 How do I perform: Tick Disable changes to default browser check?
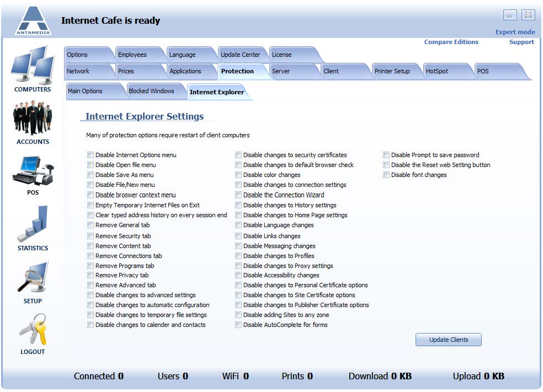click(x=238, y=165)
